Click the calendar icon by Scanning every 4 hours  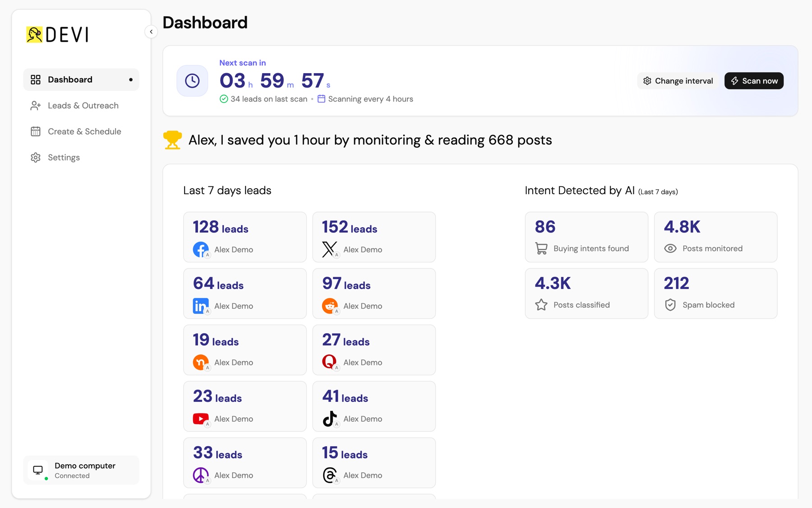(321, 99)
